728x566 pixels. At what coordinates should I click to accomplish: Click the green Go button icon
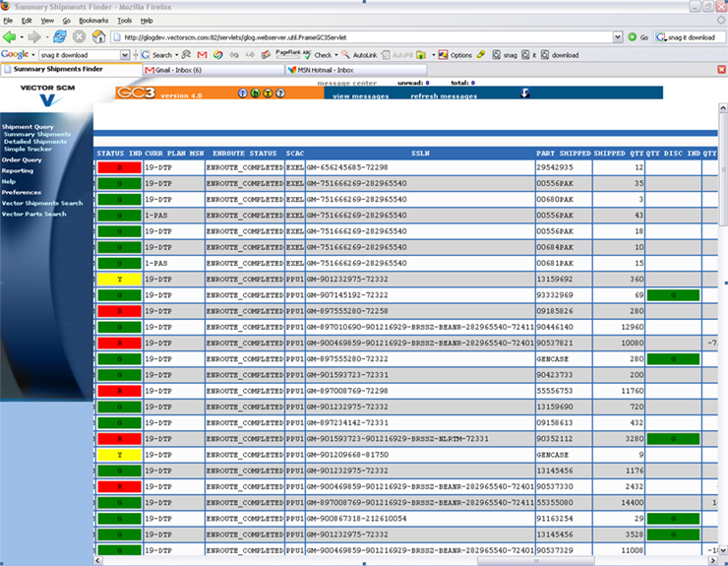tap(632, 37)
